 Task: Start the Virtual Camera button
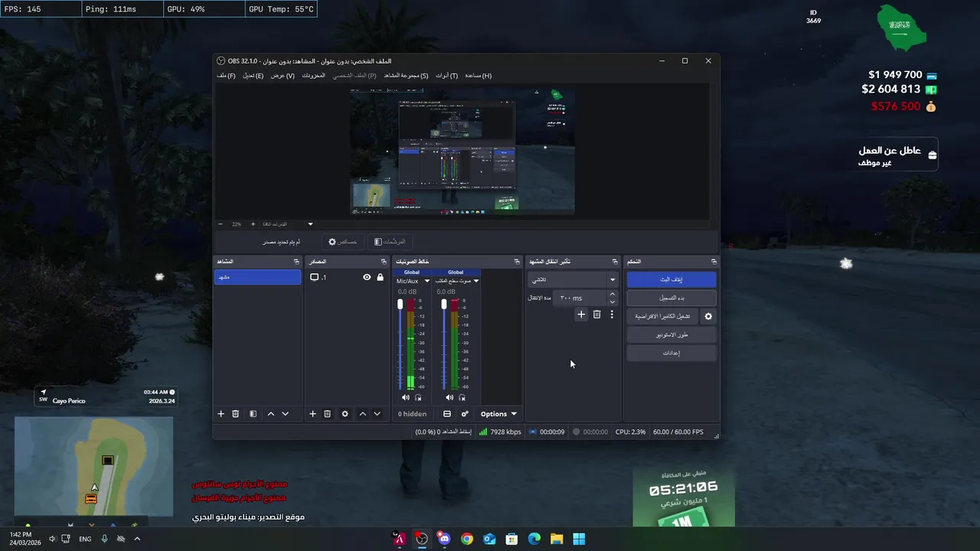pyautogui.click(x=663, y=316)
